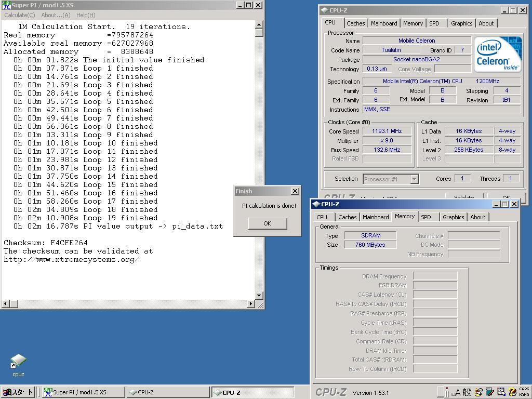Screen dimensions: 532x399
Task: Open the IME dictionary tool icon
Action: 490,392
